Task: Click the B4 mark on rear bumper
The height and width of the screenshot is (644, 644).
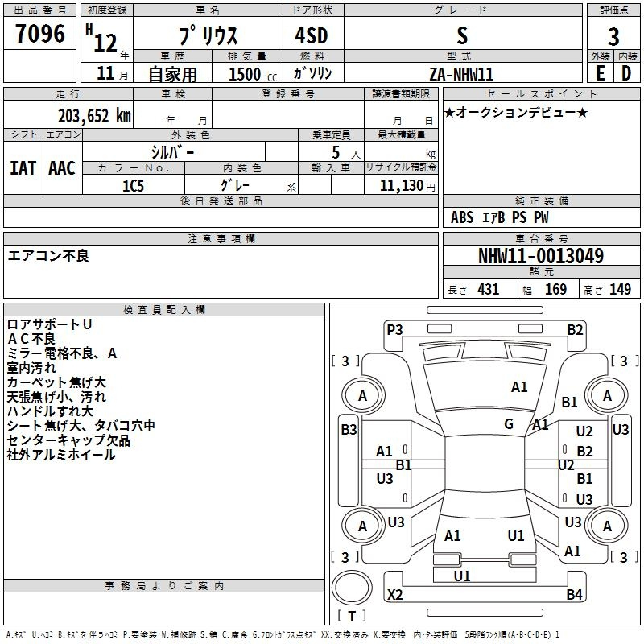Action: 574,594
